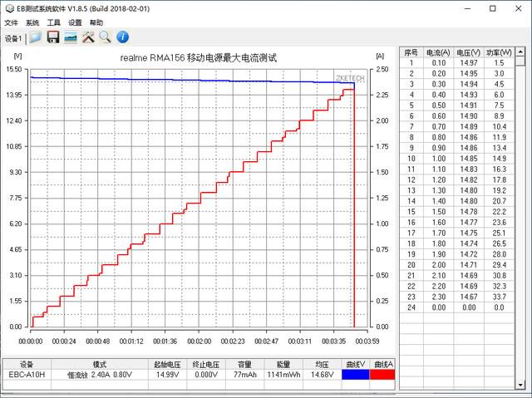Click the red 曲线A color swatch

pyautogui.click(x=382, y=374)
